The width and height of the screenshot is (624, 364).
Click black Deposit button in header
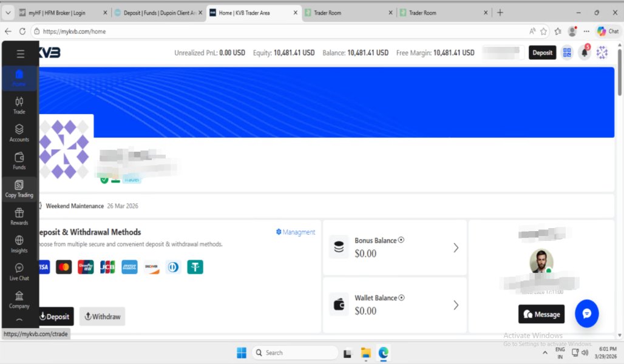[x=542, y=53]
